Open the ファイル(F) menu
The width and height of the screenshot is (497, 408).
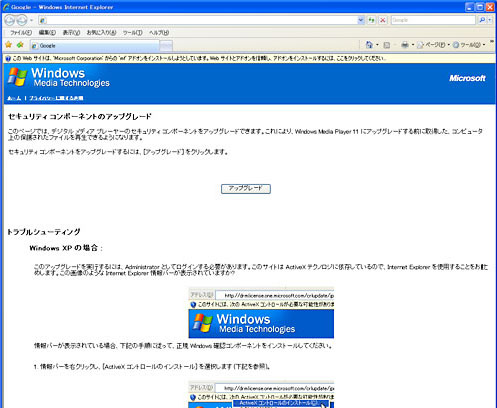tap(21, 33)
